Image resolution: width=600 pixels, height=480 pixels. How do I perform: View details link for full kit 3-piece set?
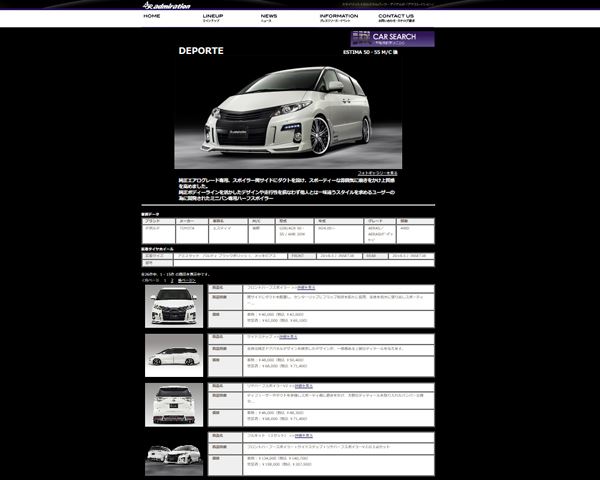coord(299,436)
